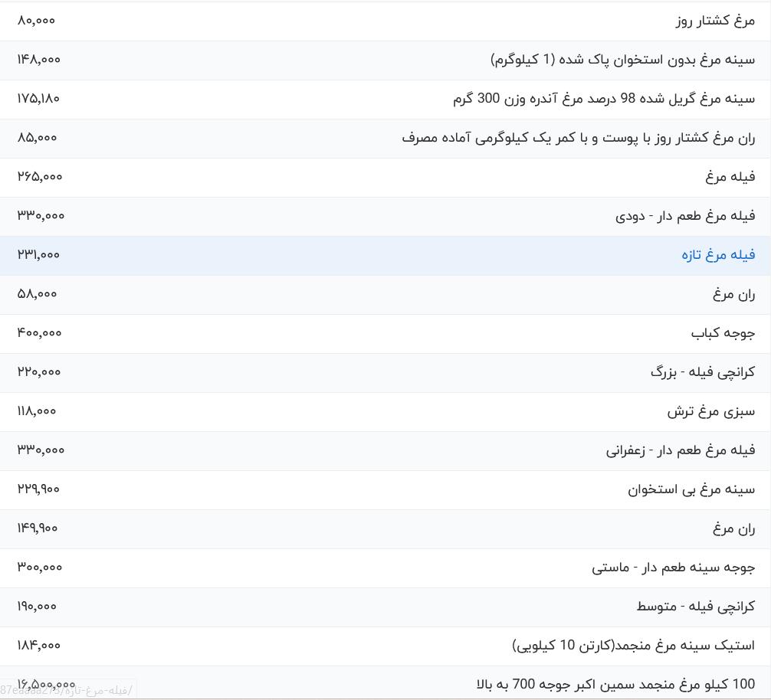Click the price ۲۶۵,۰۰۰

point(40,177)
